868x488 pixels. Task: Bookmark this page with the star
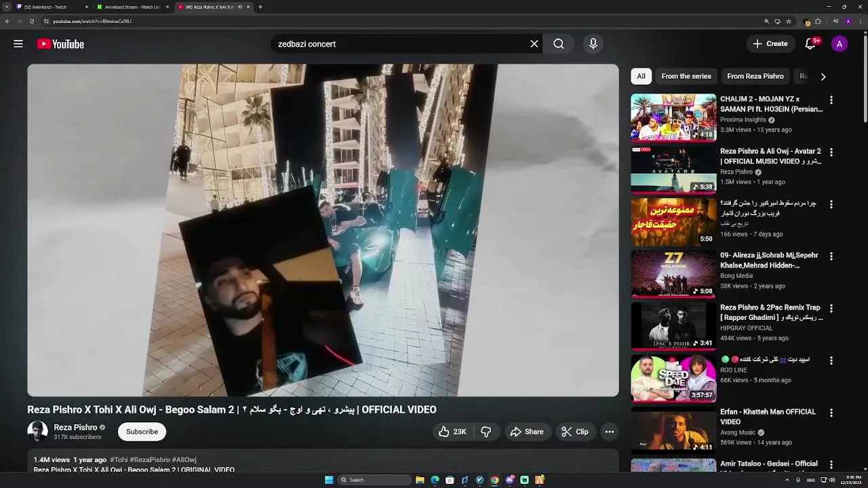pyautogui.click(x=789, y=21)
